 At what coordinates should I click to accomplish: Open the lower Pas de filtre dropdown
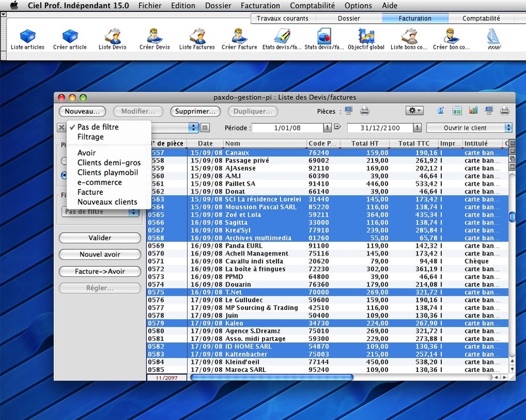coord(100,212)
